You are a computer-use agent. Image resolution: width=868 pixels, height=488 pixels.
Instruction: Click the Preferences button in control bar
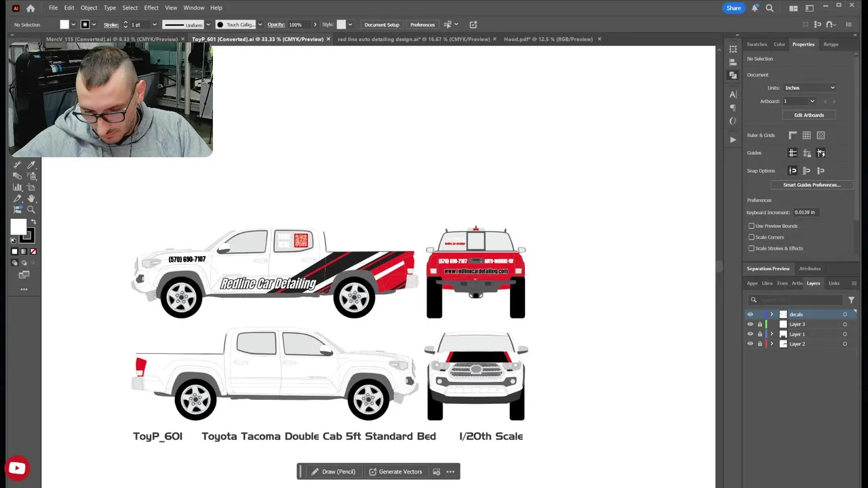pos(422,25)
